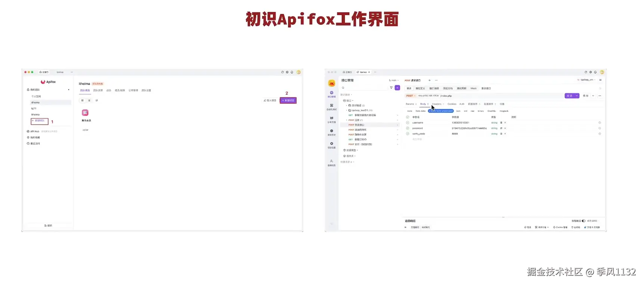
Task: Click the purple plus add button
Action: (x=397, y=88)
